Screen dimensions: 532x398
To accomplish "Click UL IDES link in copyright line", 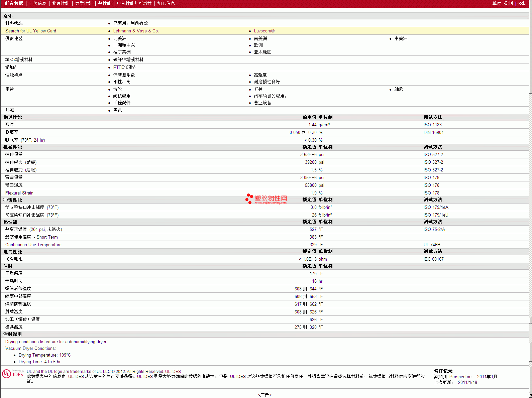I will (173, 371).
